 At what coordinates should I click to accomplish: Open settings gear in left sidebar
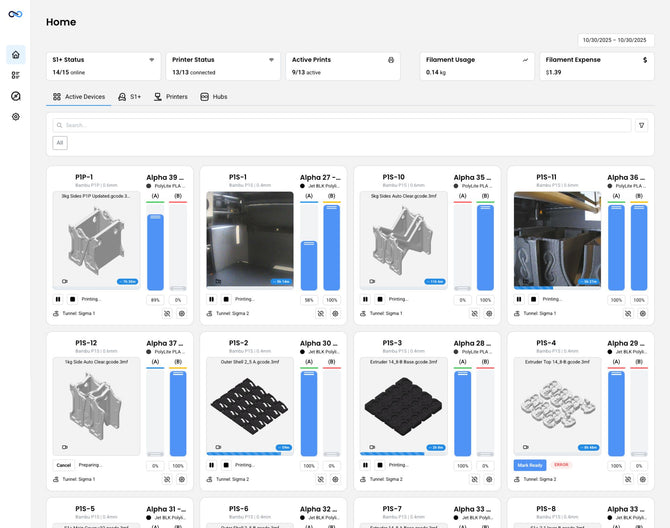click(15, 117)
